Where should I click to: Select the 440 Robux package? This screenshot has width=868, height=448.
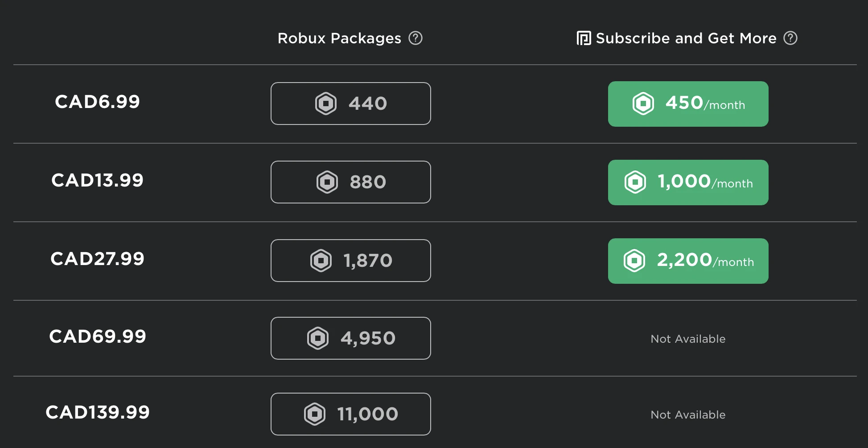point(351,103)
